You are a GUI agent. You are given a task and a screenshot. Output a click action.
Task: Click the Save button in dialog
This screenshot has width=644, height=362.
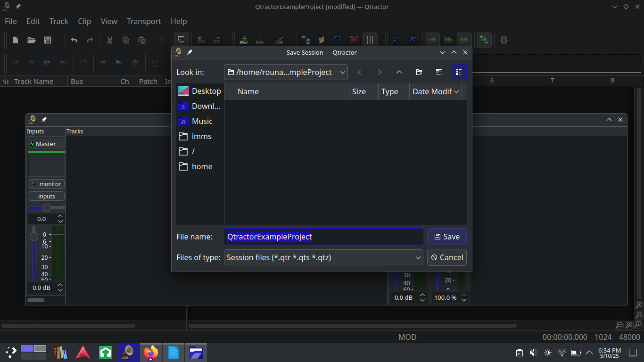[x=446, y=237]
